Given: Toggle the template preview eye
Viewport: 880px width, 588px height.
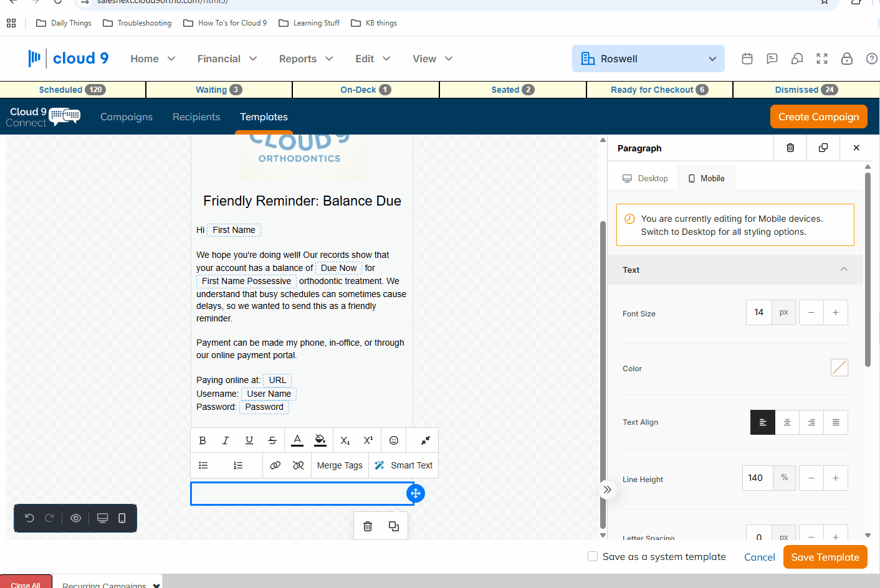Looking at the screenshot, I should [x=76, y=518].
